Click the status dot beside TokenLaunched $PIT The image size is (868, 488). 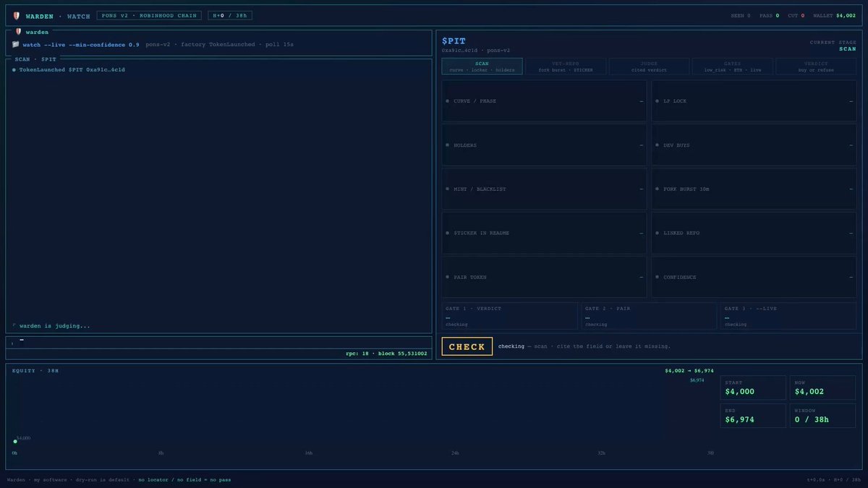pos(14,69)
